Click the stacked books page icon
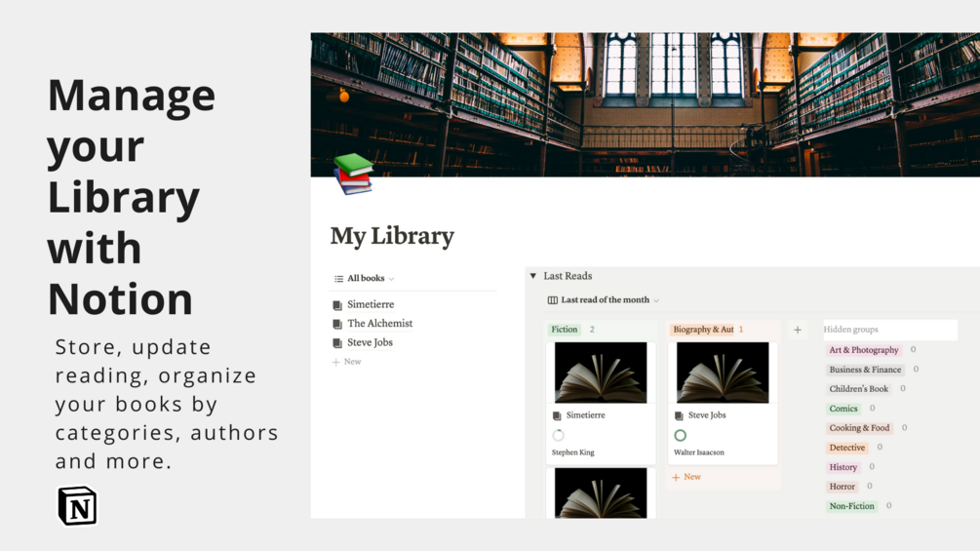Image resolution: width=980 pixels, height=551 pixels. tap(354, 174)
